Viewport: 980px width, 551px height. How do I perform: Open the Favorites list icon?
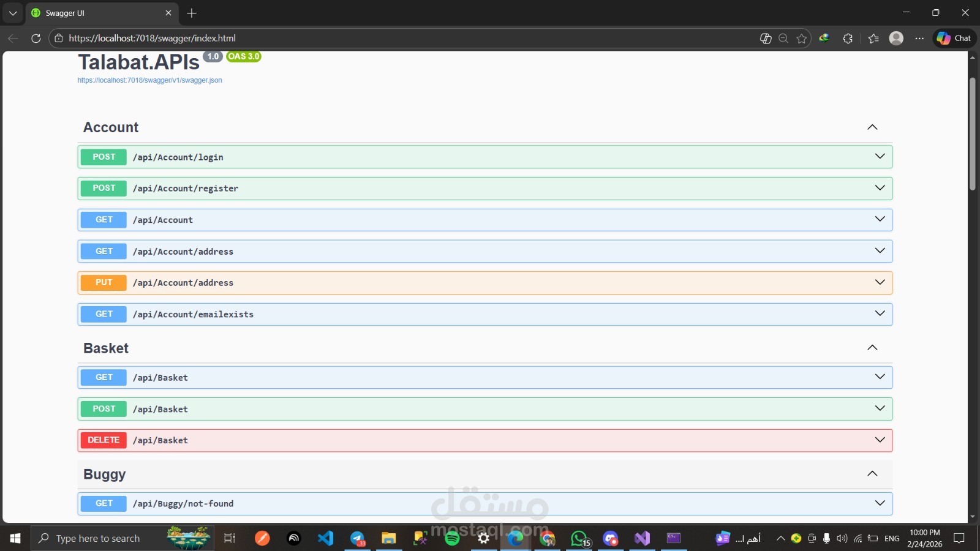pos(873,39)
